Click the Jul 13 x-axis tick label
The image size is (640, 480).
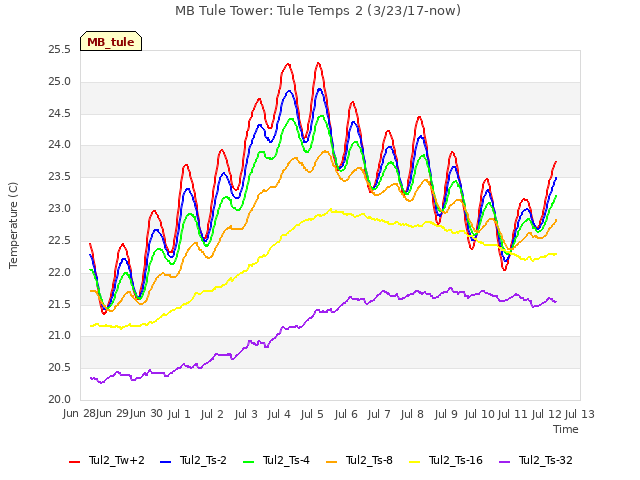point(580,414)
